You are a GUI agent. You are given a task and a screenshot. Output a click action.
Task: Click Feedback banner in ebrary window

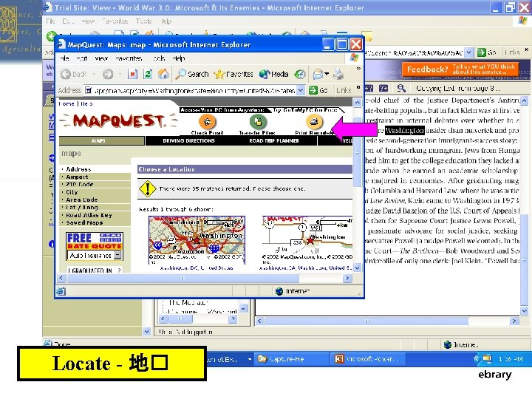(460, 69)
